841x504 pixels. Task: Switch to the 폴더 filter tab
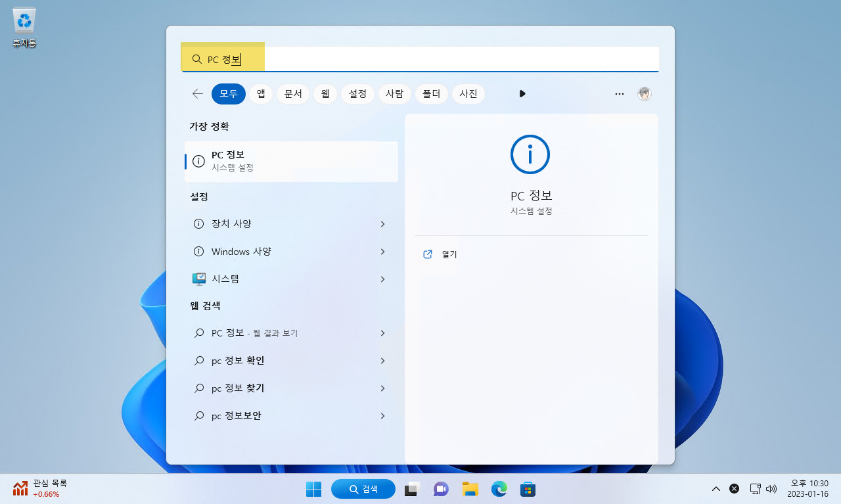(x=432, y=94)
